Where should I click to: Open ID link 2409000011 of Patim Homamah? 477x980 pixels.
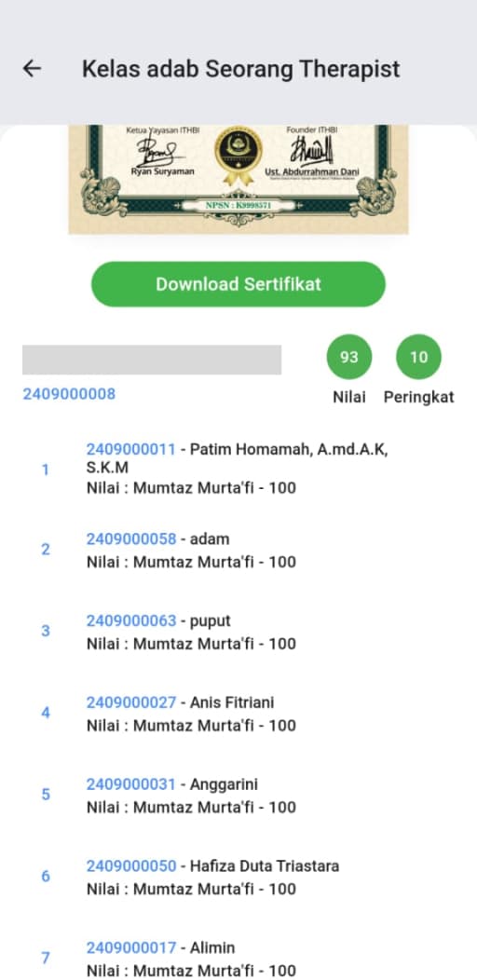(x=131, y=449)
